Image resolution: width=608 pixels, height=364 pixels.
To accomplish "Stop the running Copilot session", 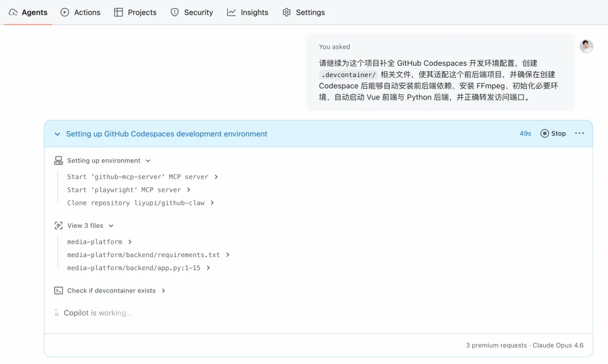I will pyautogui.click(x=553, y=133).
